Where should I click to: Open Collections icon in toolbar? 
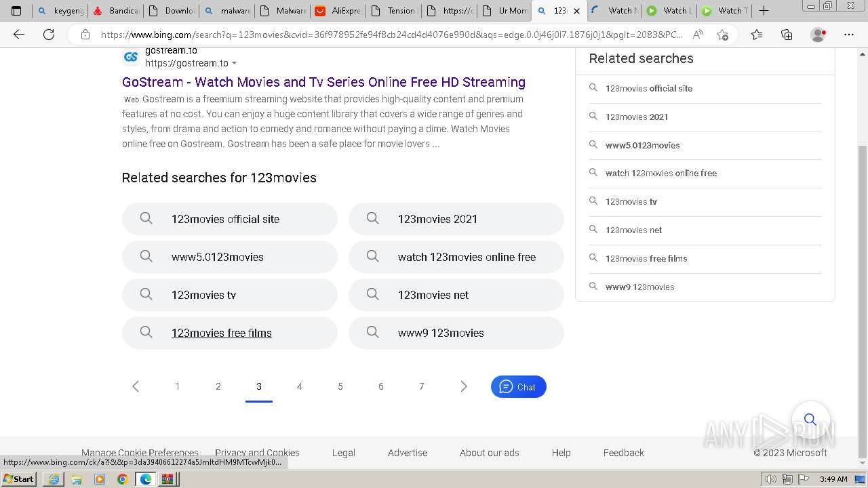(x=787, y=35)
